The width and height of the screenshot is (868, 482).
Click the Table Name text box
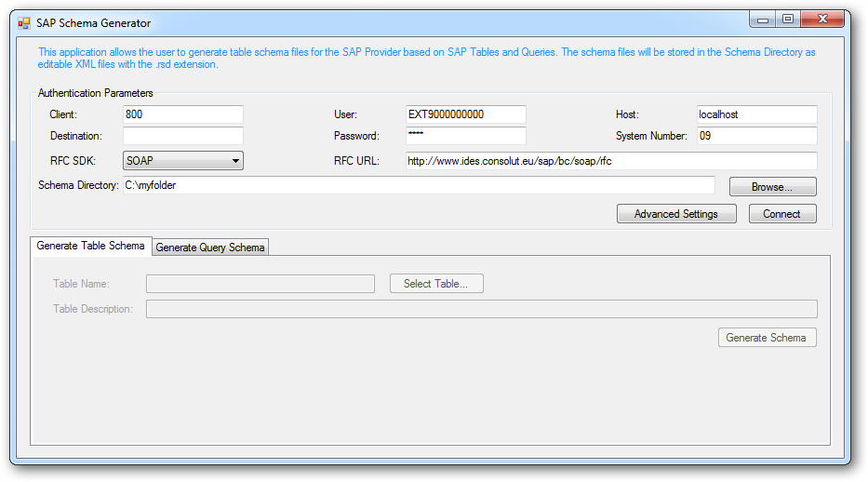[260, 284]
